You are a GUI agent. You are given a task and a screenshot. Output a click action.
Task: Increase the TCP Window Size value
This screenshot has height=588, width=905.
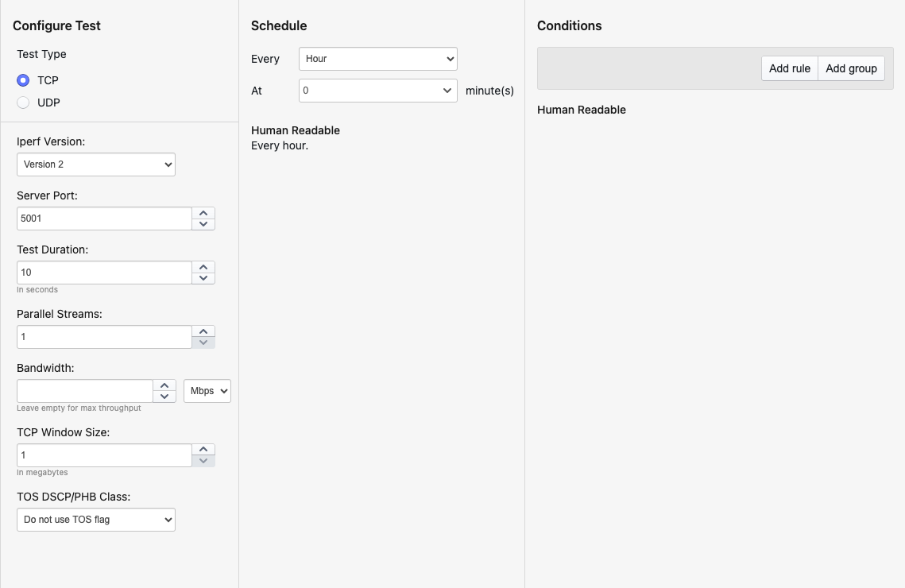(203, 450)
